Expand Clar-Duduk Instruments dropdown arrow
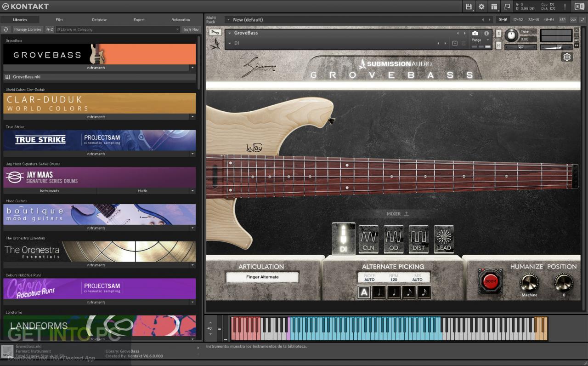Image resolution: width=588 pixels, height=366 pixels. 192,117
